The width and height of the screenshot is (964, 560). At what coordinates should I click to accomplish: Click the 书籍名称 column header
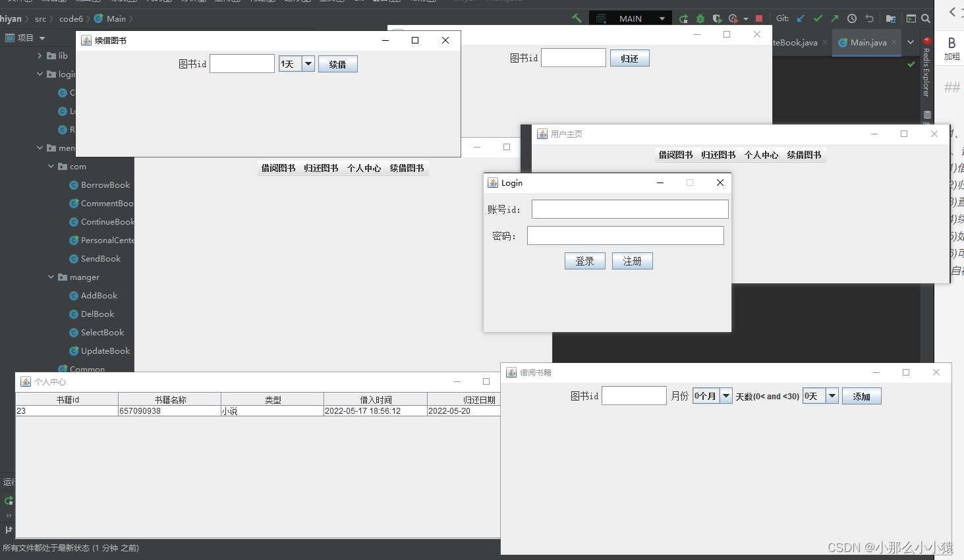tap(170, 399)
